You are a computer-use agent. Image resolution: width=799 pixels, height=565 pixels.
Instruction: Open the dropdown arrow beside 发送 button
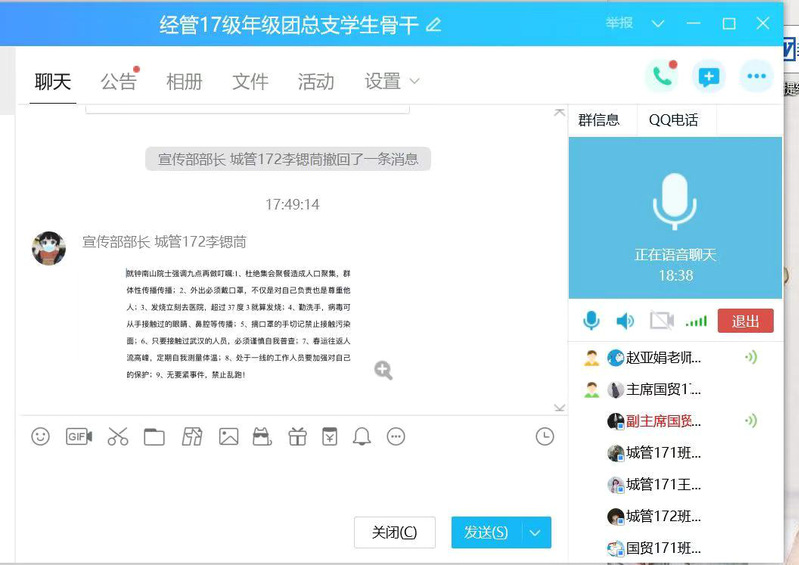(x=536, y=533)
